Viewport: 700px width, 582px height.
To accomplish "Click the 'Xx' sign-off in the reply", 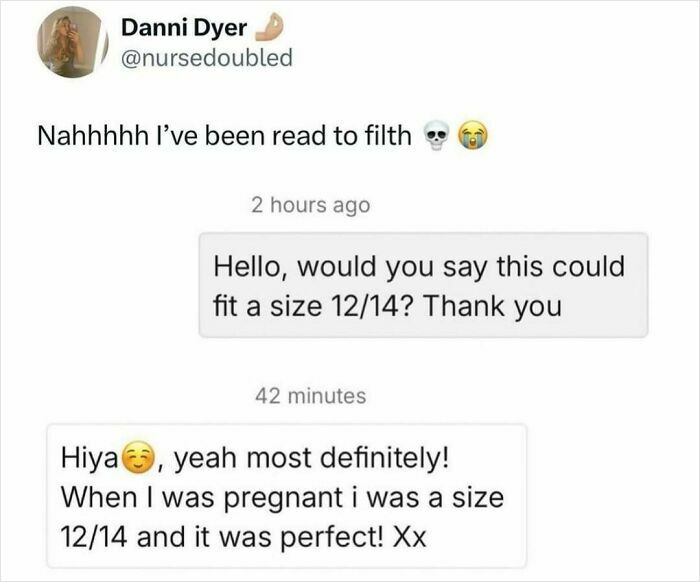I will click(x=410, y=535).
